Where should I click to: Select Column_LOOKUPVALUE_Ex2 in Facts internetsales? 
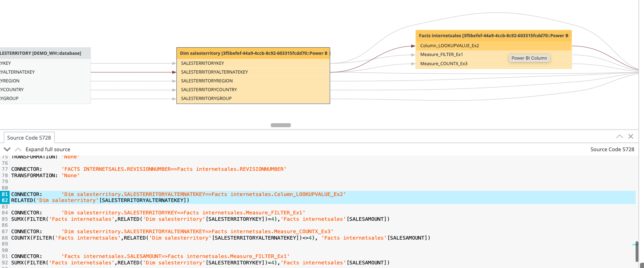point(449,46)
